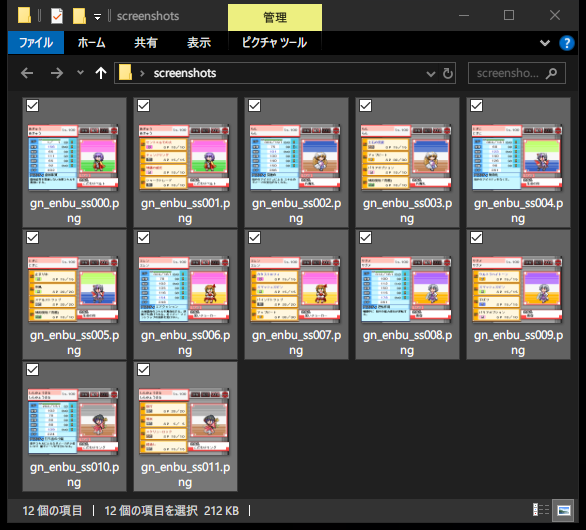The width and height of the screenshot is (586, 530).
Task: Open the address bar history dropdown
Action: [431, 74]
